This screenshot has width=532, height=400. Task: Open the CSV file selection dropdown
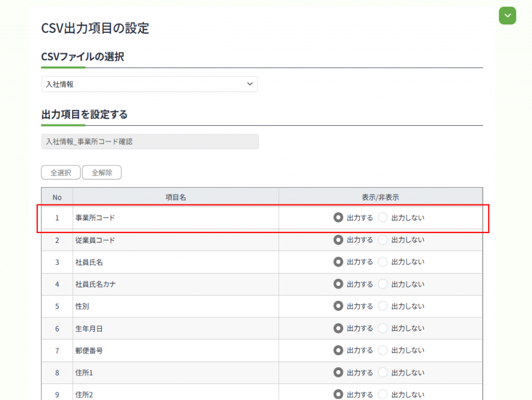[x=149, y=84]
